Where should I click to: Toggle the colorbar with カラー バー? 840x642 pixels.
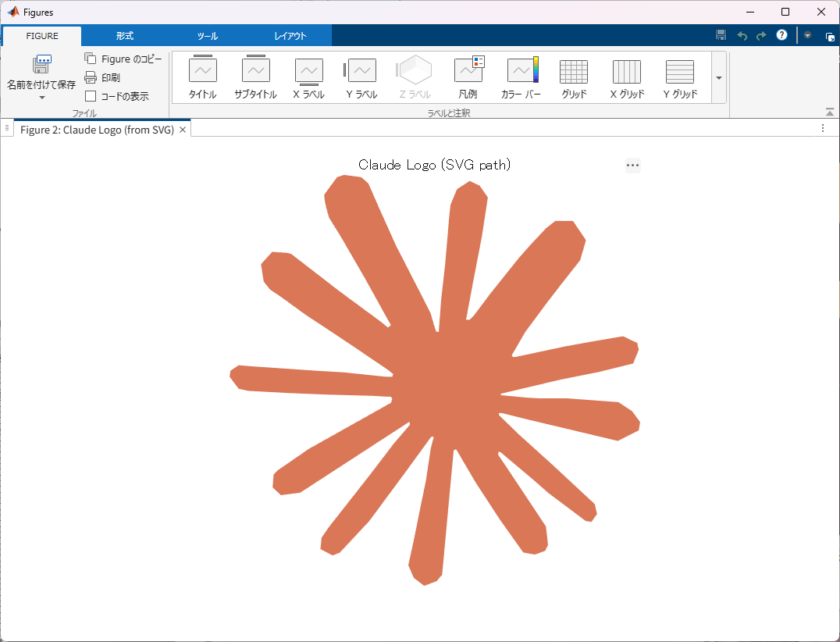pyautogui.click(x=521, y=77)
